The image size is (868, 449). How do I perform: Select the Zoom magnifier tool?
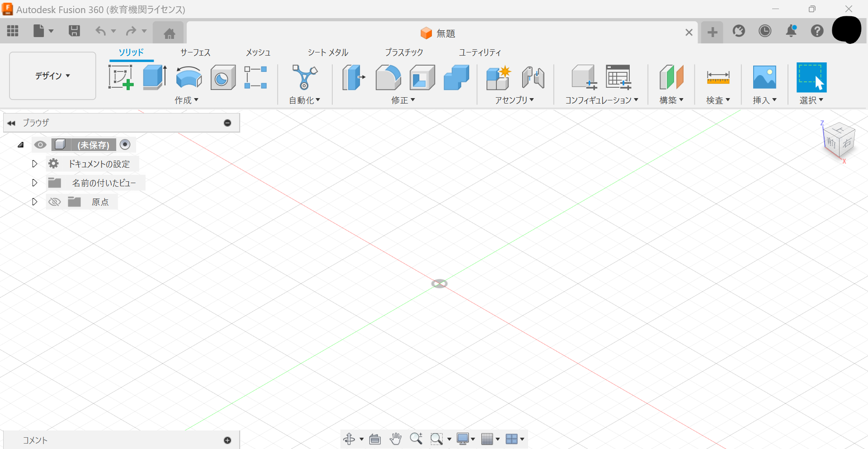pyautogui.click(x=416, y=438)
